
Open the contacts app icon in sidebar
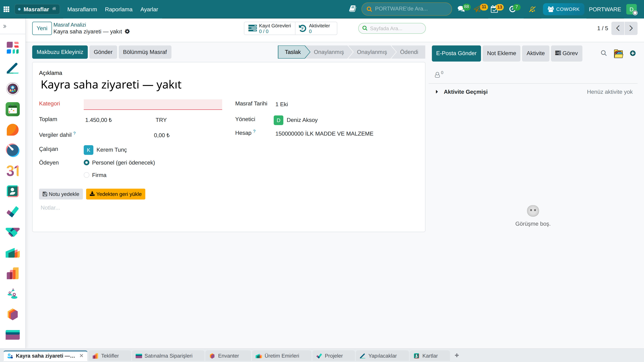[13, 191]
